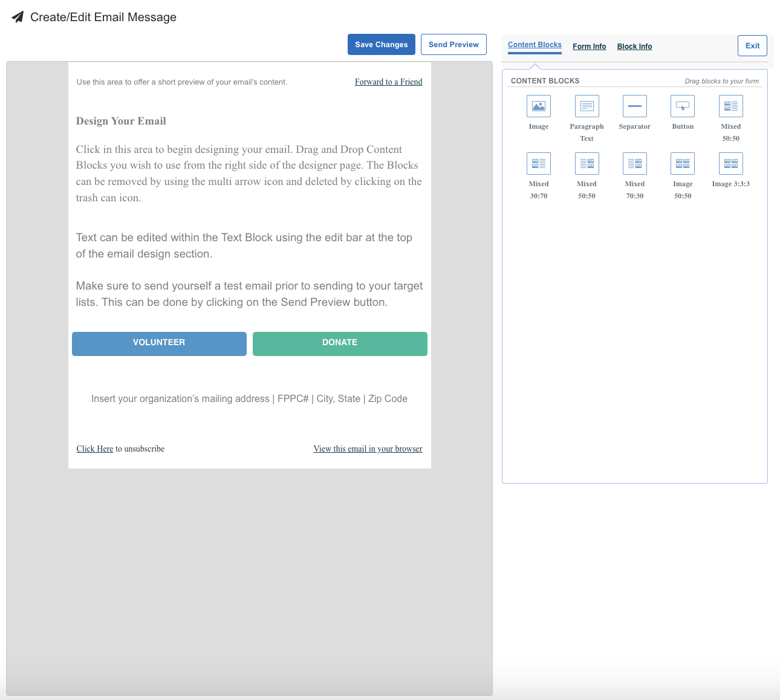Open the Forward to a Friend link
The height and width of the screenshot is (700, 780).
tap(388, 82)
